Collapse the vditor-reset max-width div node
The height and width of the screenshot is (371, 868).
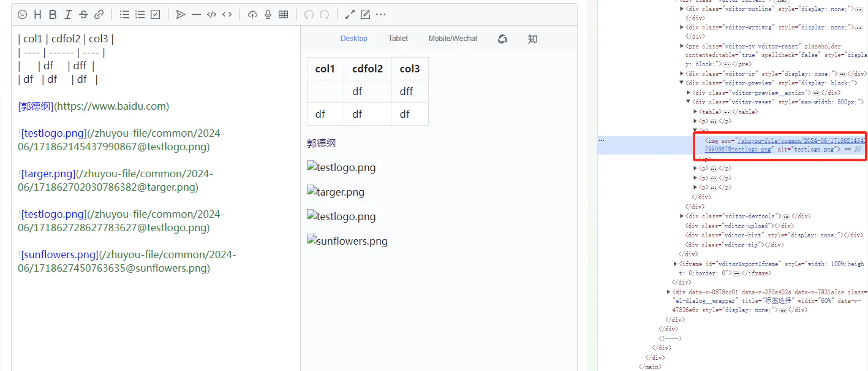(689, 102)
